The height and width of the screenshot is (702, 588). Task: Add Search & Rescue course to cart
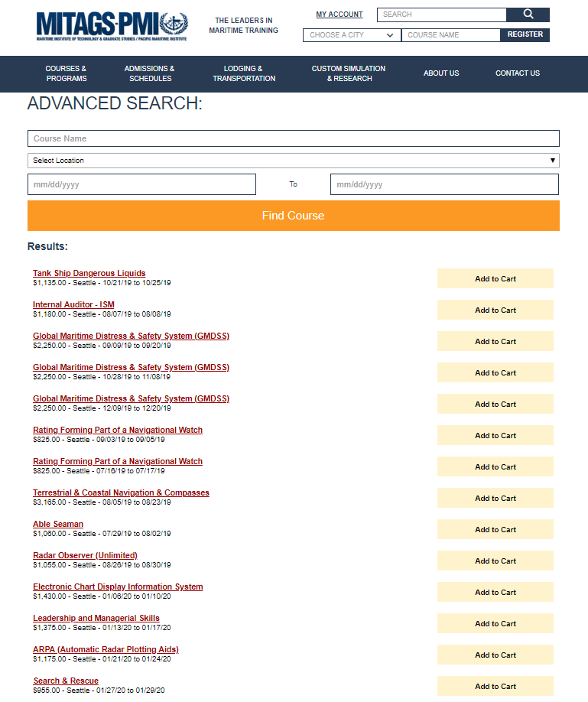click(495, 686)
